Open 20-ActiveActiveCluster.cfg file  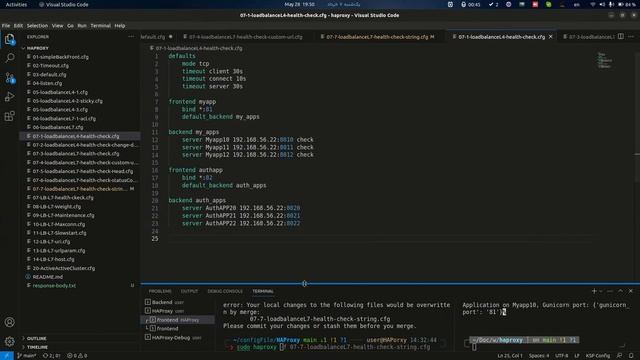pyautogui.click(x=64, y=268)
